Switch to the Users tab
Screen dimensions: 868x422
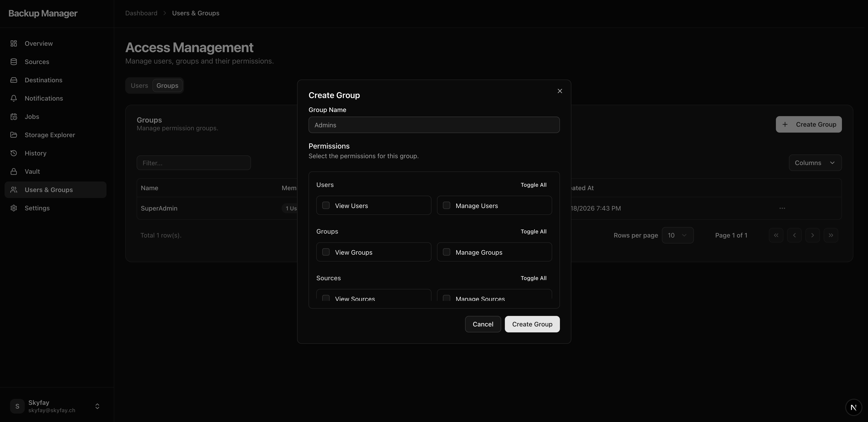coord(139,85)
